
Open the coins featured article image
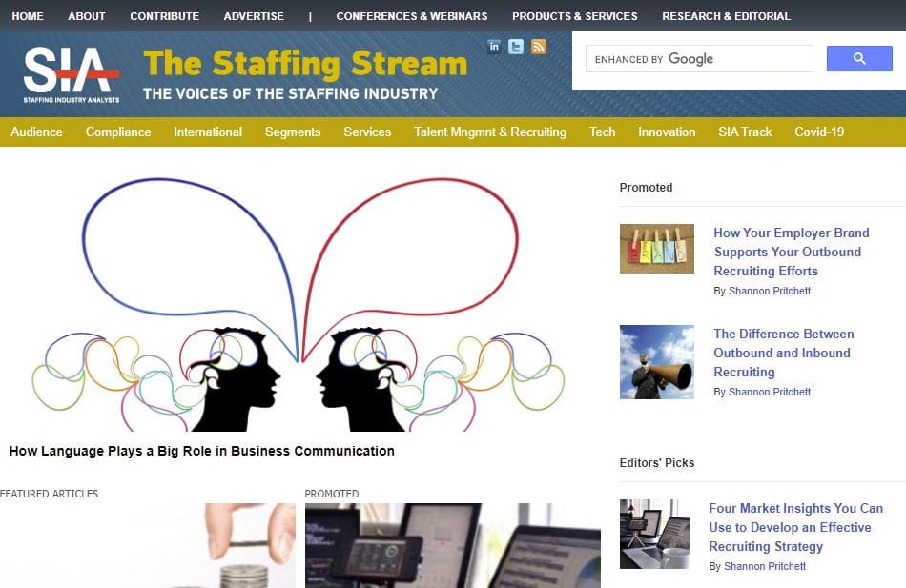coord(148,545)
